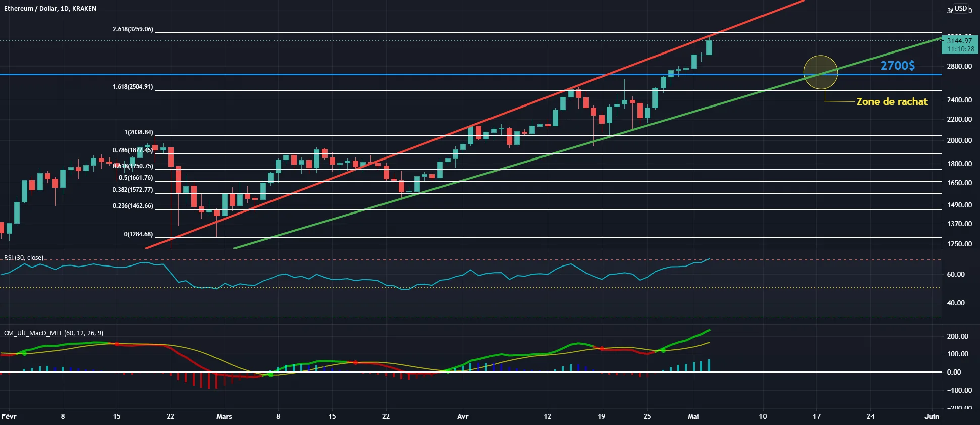This screenshot has width=980, height=425.
Task: Click the Mai date axis label
Action: coord(693,416)
